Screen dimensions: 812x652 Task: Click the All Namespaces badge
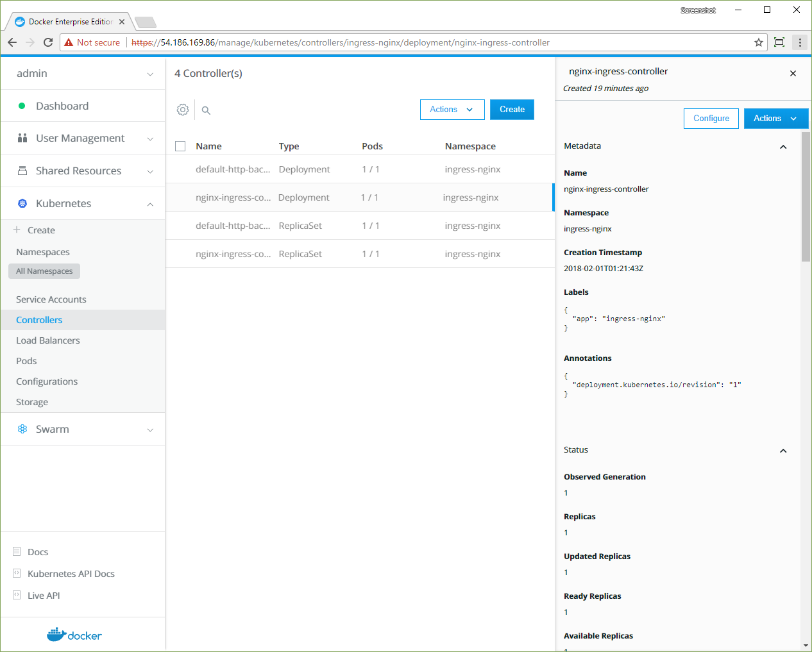44,271
